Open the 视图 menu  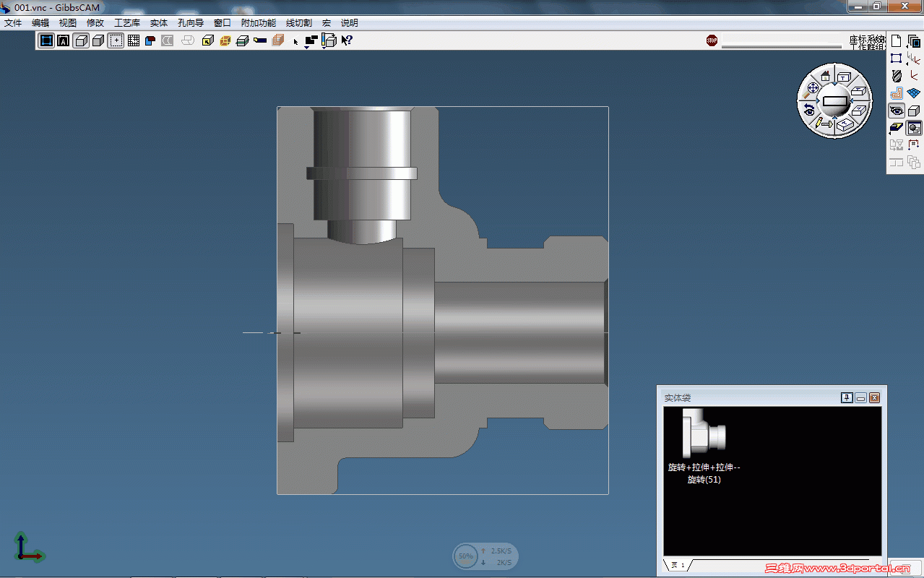tap(68, 23)
